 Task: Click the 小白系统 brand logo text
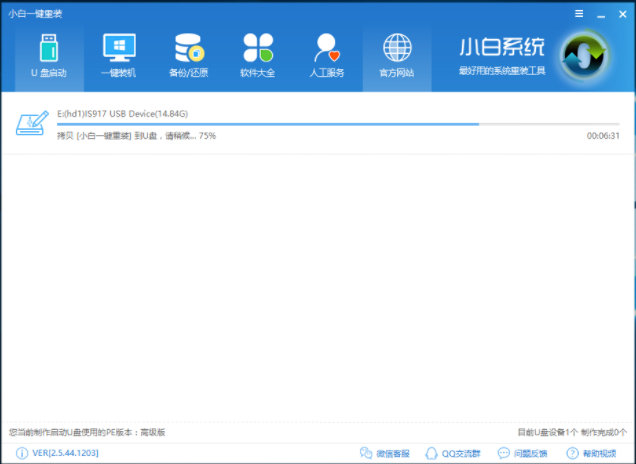click(501, 48)
